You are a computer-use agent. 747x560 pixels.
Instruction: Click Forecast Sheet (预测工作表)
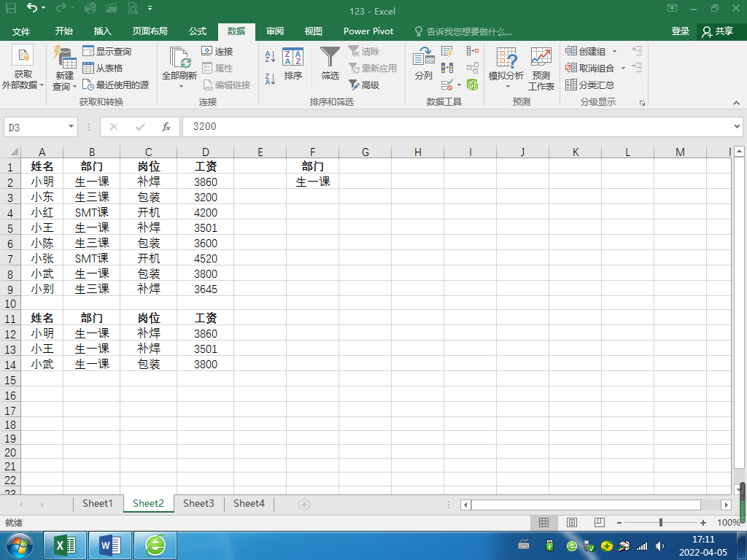point(541,68)
